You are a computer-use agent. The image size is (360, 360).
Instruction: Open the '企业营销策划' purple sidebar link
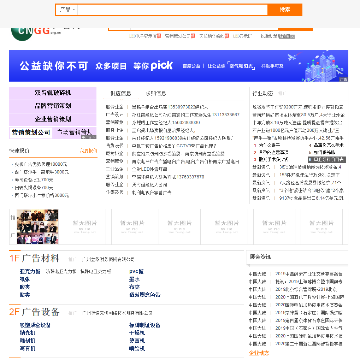click(53, 119)
